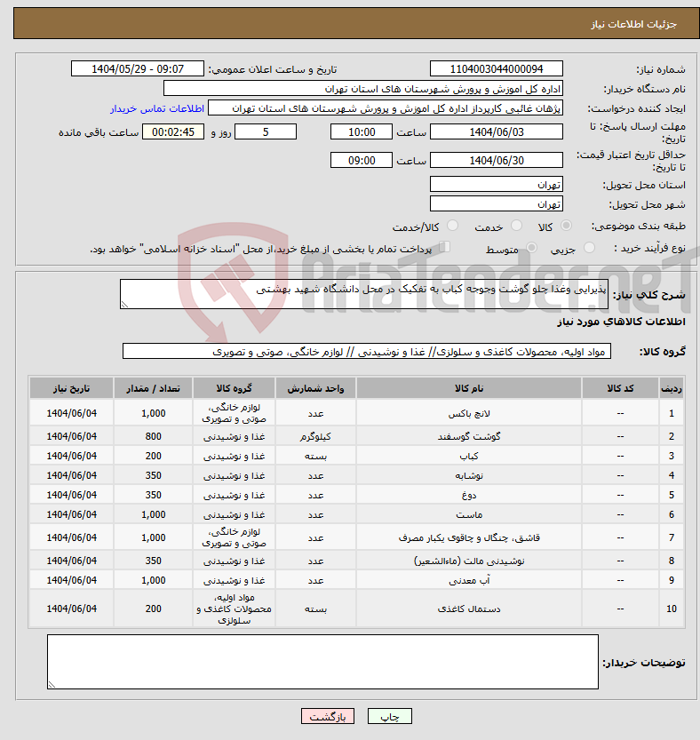Click the نام دستگاه خریدار field
700x740 pixels.
pyautogui.click(x=363, y=89)
